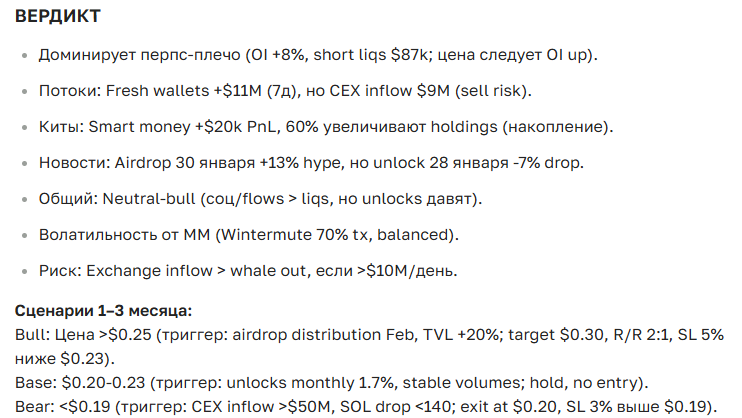Click the Киты line about Smart money
The image size is (742, 418).
325,127
